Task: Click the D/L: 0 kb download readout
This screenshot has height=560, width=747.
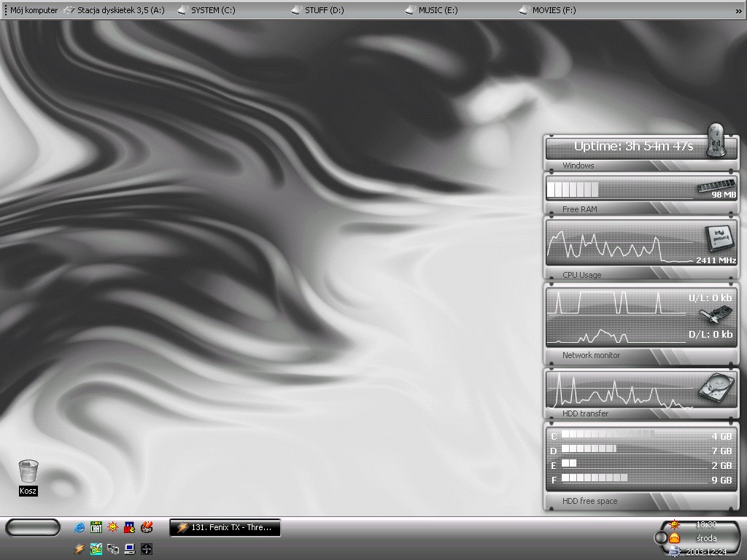Action: tap(711, 334)
